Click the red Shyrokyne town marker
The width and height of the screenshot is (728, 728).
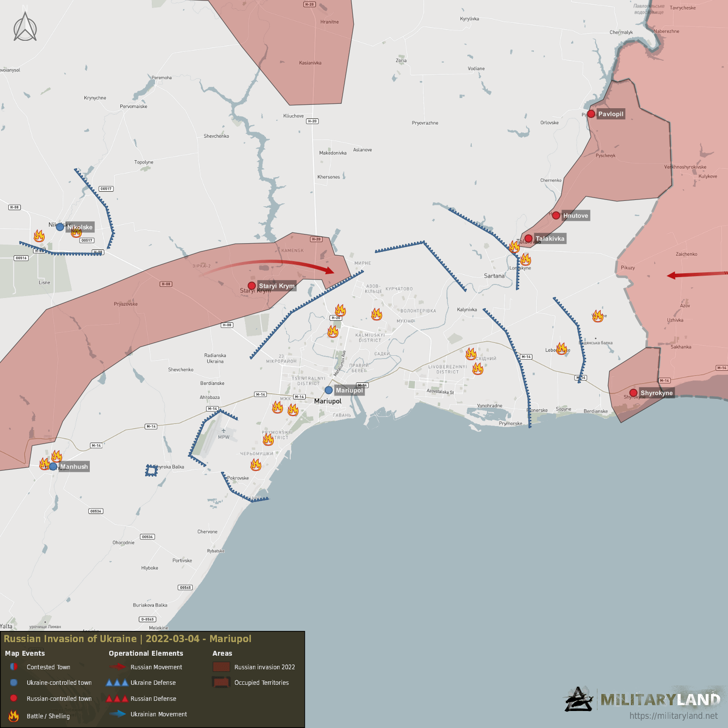tap(633, 393)
